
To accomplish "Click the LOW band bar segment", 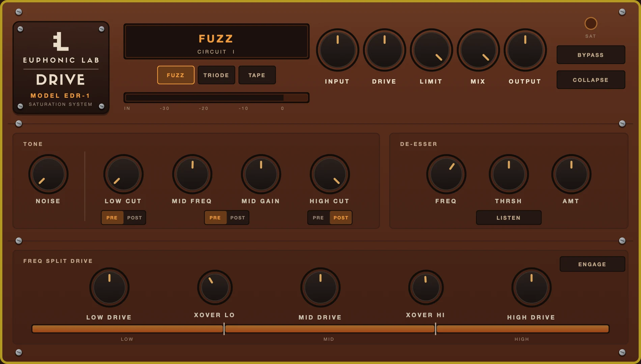I will pyautogui.click(x=128, y=329).
